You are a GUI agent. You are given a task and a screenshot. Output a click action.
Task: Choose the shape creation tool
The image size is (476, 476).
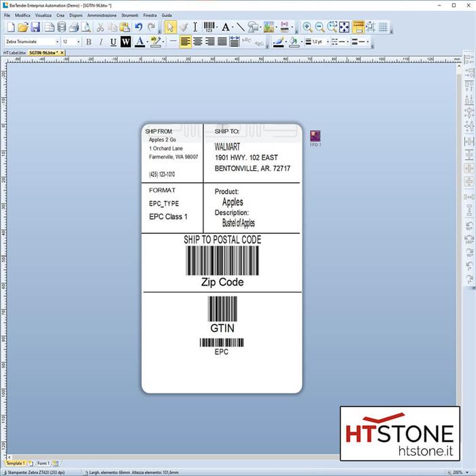(252, 27)
